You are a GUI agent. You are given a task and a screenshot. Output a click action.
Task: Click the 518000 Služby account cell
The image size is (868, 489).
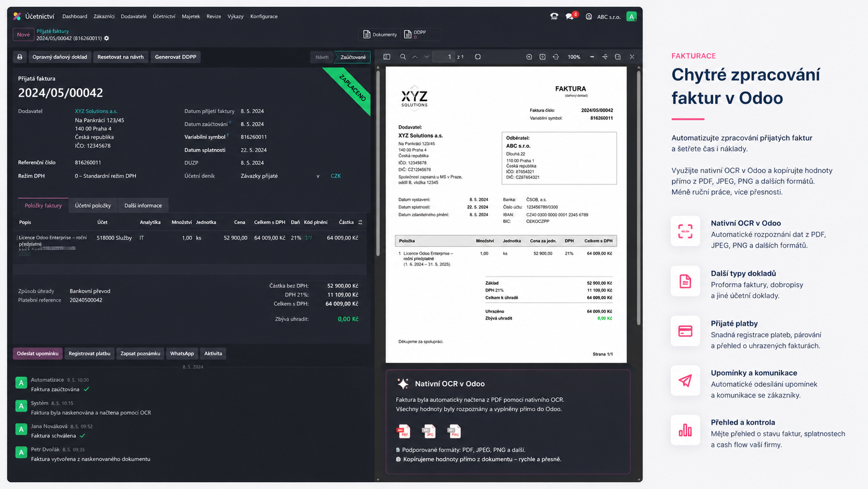point(114,238)
